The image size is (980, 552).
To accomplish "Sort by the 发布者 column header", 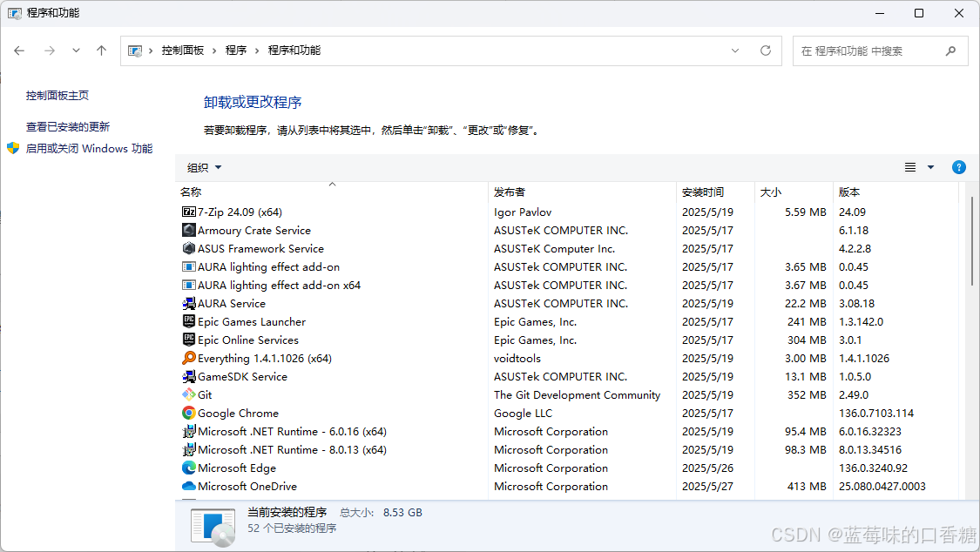I will (x=582, y=192).
